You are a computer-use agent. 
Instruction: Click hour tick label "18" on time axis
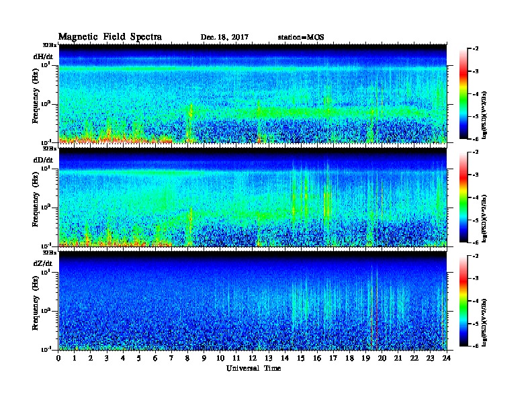tap(349, 358)
